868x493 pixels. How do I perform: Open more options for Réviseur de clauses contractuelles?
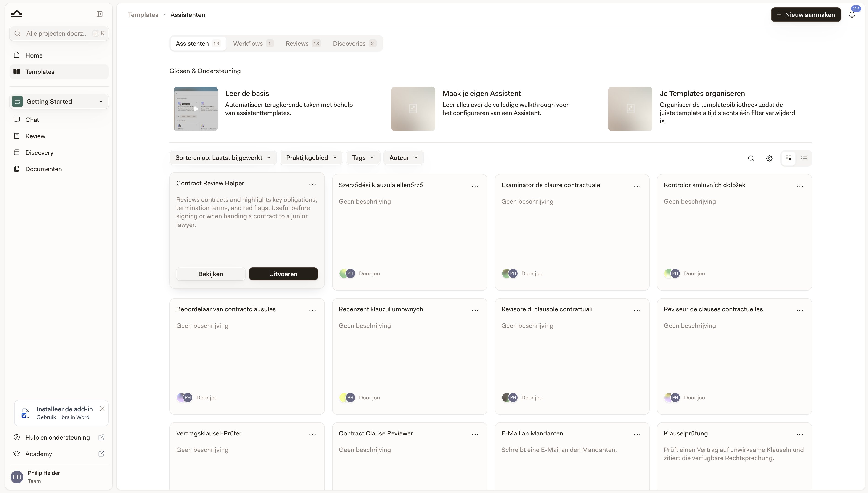coord(800,310)
